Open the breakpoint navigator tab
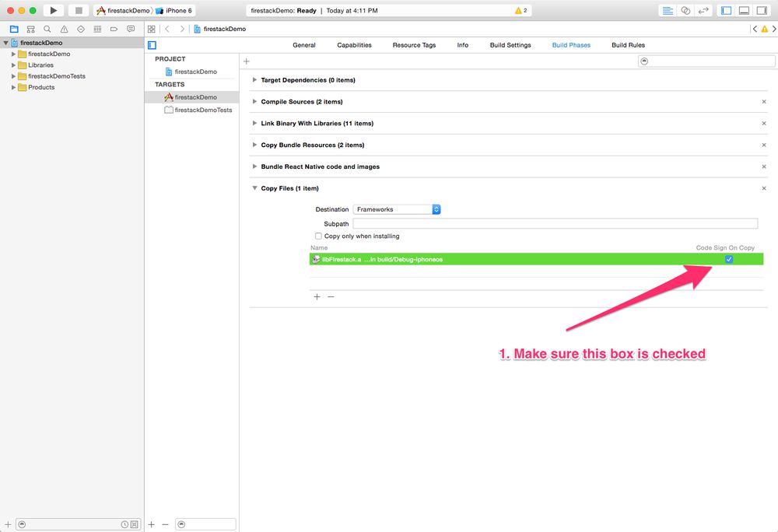This screenshot has width=778, height=532. [114, 30]
